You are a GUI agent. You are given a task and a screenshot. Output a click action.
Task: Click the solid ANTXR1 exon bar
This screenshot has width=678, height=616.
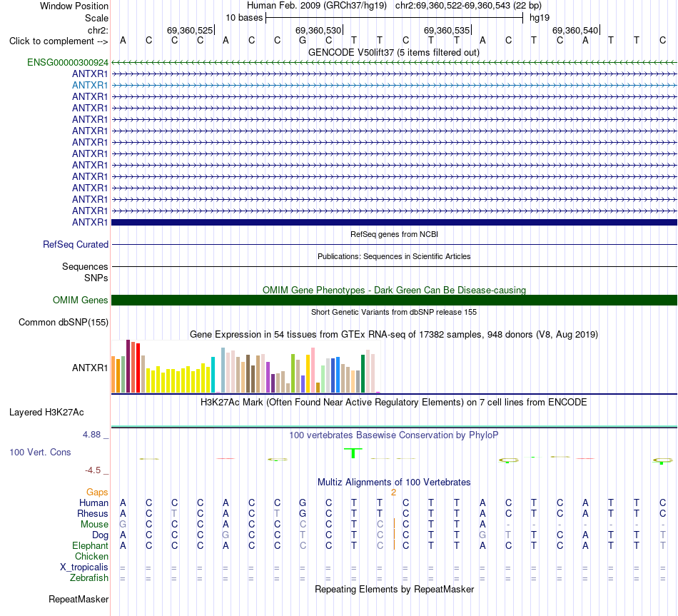pyautogui.click(x=394, y=223)
